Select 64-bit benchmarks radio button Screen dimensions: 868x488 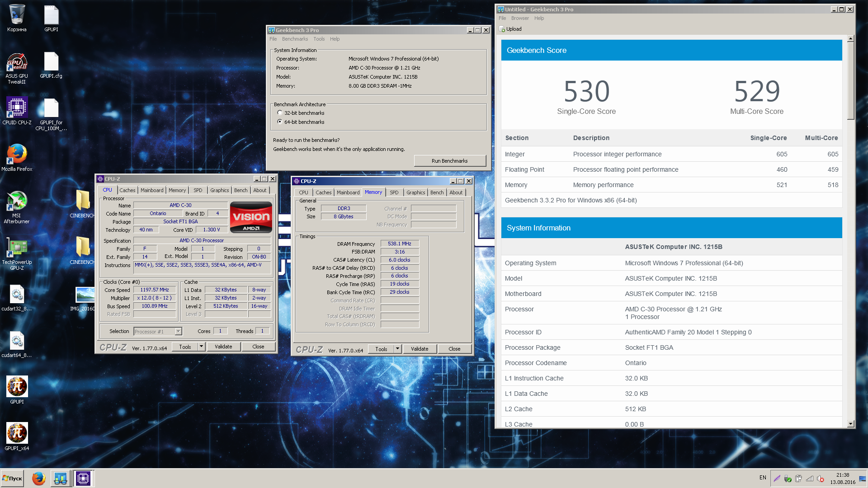click(280, 122)
